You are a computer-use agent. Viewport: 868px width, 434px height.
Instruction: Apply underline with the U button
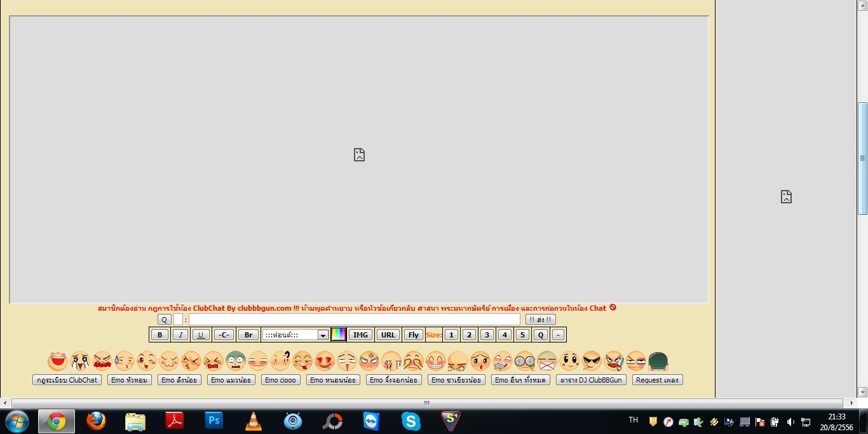[201, 335]
